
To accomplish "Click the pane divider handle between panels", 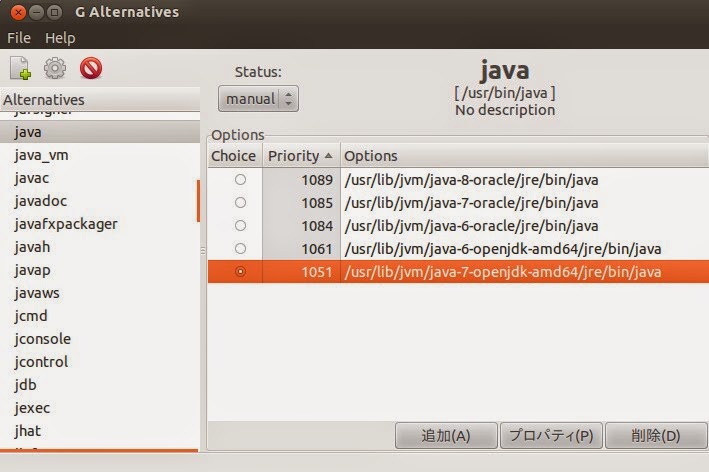I will (x=203, y=250).
